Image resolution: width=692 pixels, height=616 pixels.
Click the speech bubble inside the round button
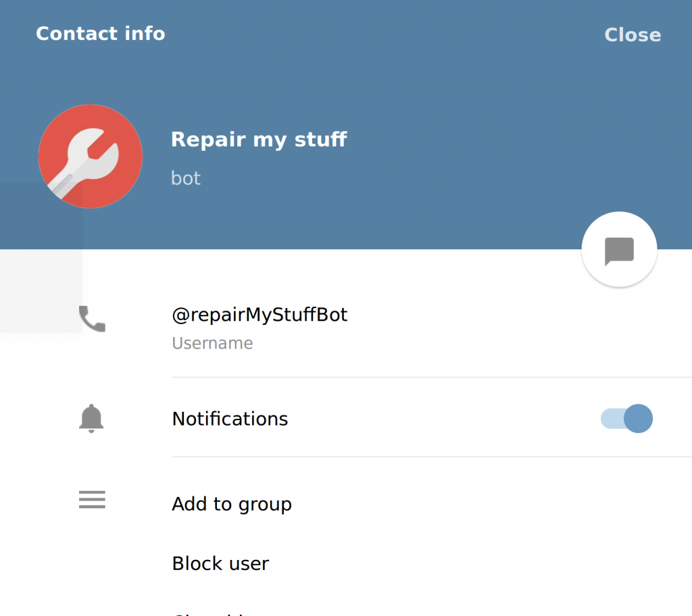coord(619,249)
